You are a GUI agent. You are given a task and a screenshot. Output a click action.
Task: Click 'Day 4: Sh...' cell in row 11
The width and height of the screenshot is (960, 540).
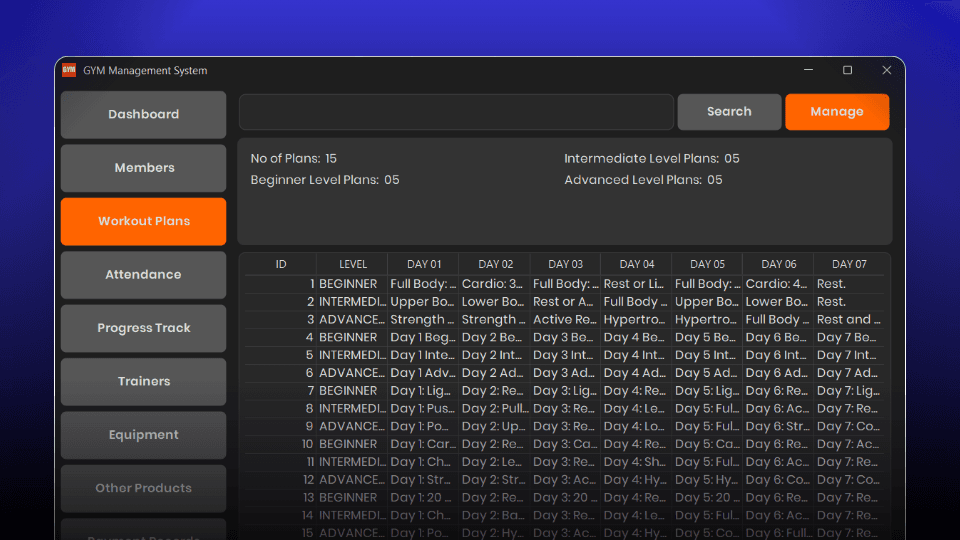[636, 462]
